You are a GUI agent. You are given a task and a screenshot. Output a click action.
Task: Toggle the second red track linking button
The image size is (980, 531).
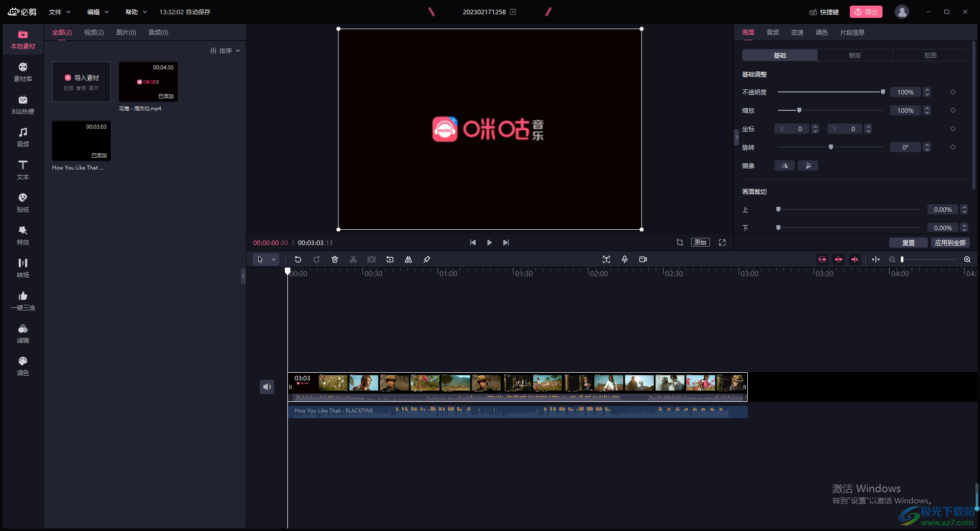click(x=839, y=259)
